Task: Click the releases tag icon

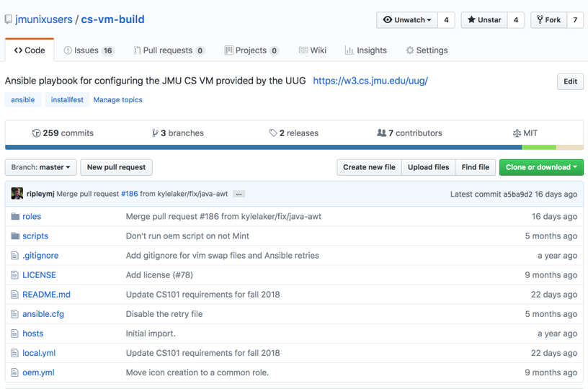Action: [x=273, y=133]
